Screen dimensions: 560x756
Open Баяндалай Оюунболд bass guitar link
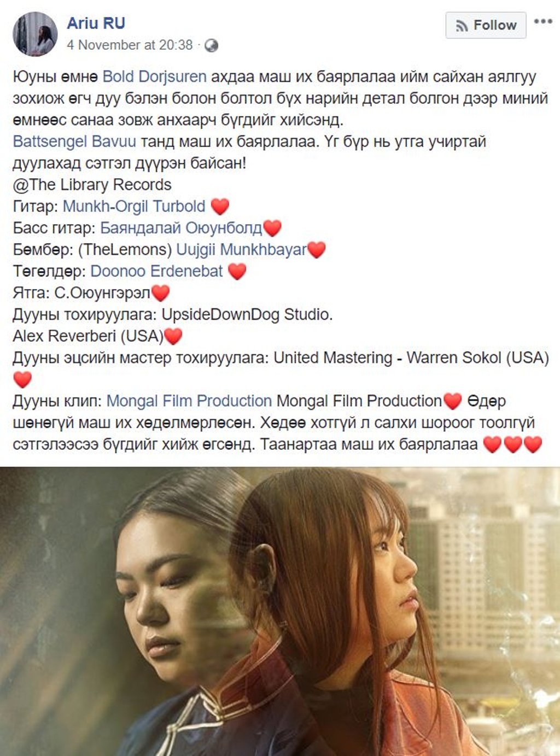point(181,228)
